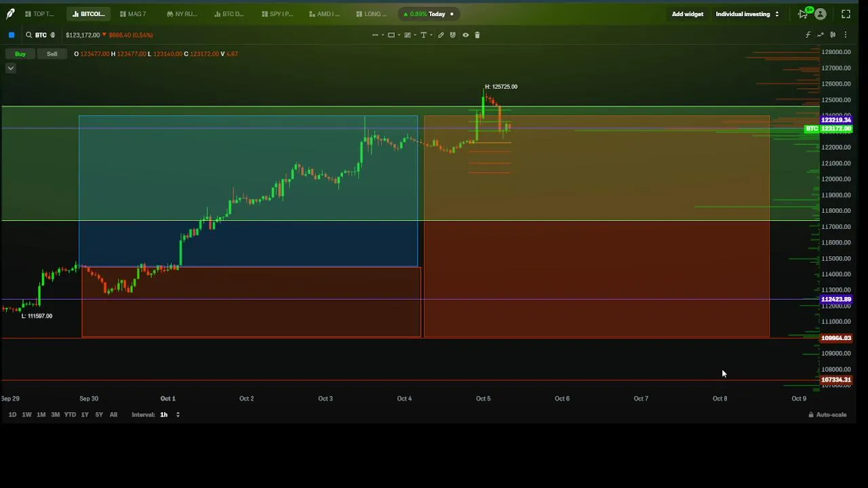
Task: Open the notifications megaphone icon
Action: (x=804, y=14)
